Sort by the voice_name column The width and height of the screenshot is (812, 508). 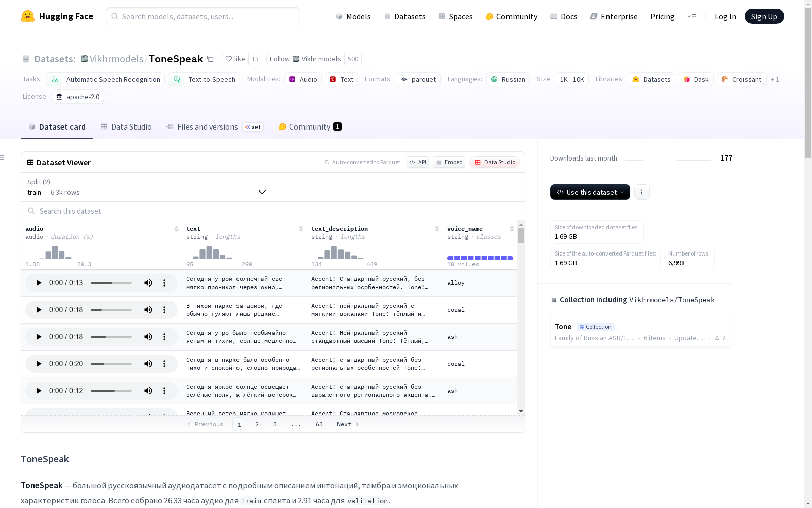(x=512, y=229)
